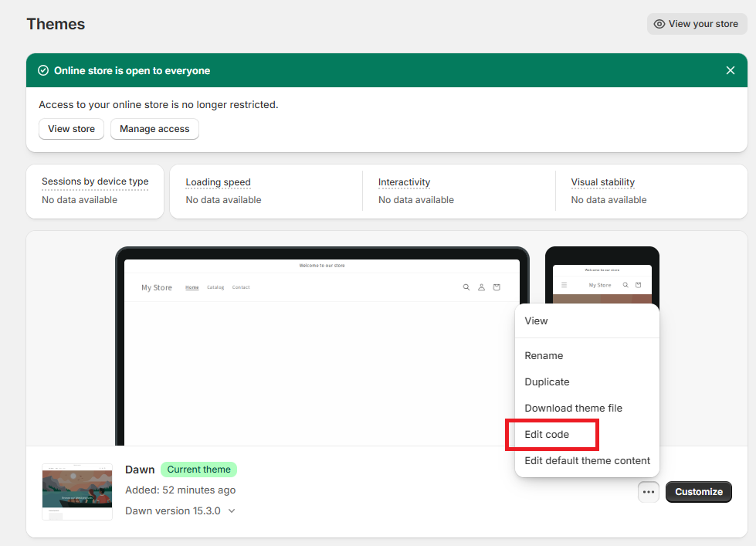Dismiss the green store open banner

(730, 70)
